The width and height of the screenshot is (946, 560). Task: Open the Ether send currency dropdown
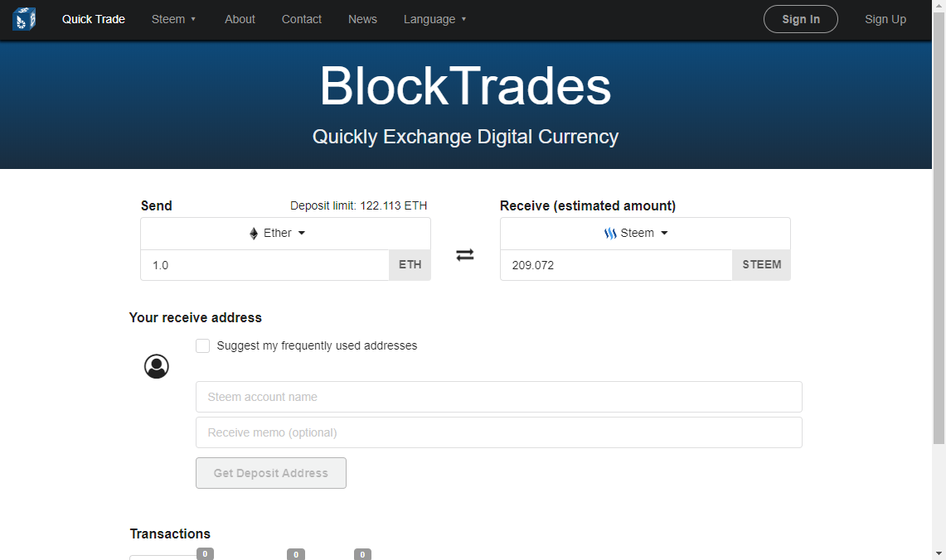[285, 234]
